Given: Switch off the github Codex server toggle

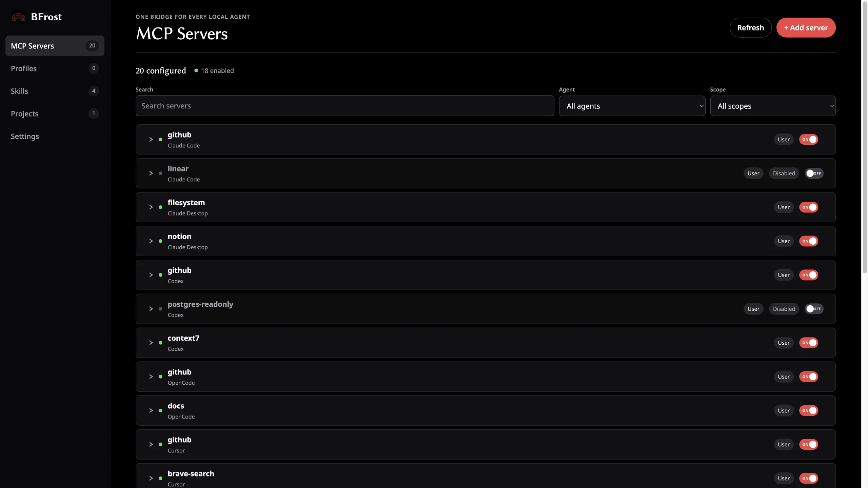Looking at the screenshot, I should point(809,275).
